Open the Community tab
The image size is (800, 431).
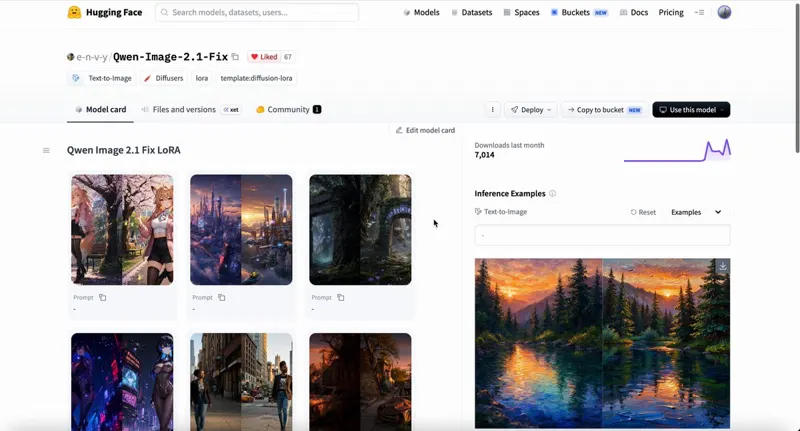pos(288,109)
